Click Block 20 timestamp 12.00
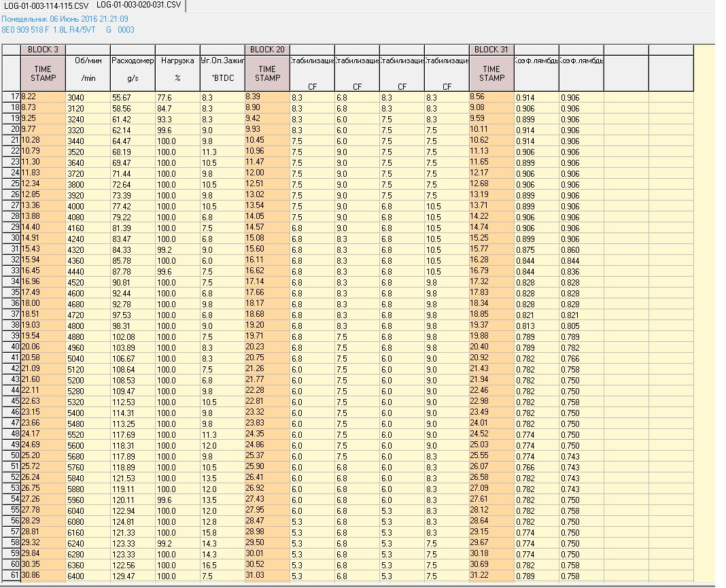The width and height of the screenshot is (726, 588). 267,173
